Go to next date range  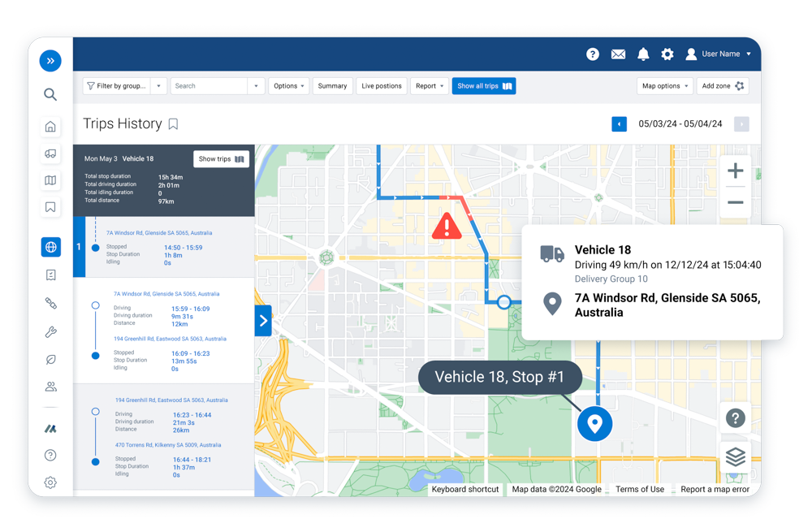(x=741, y=124)
